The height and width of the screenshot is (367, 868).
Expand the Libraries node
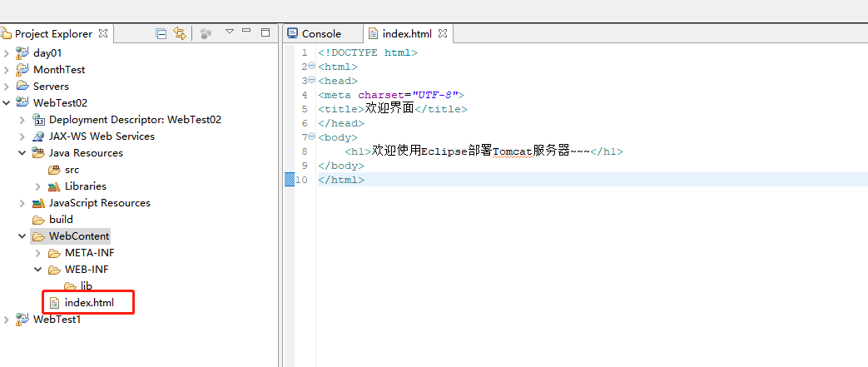[38, 186]
